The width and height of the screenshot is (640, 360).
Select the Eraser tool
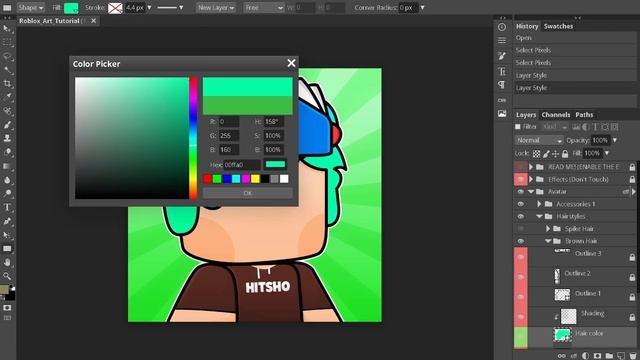7,153
